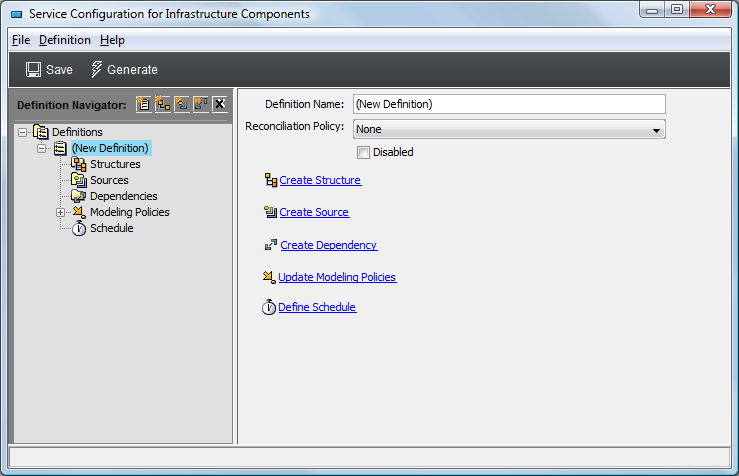
Task: Click the application icon in the title bar
Action: (17, 14)
